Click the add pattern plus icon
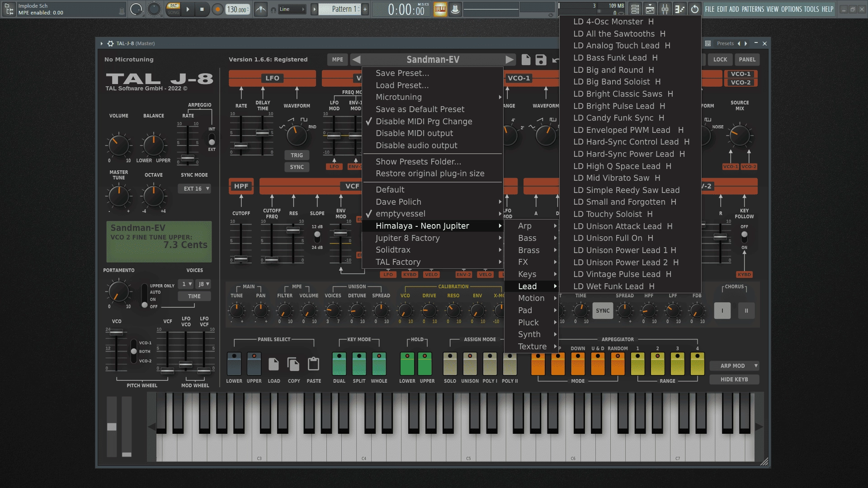Viewport: 868px width, 488px height. 365,9
